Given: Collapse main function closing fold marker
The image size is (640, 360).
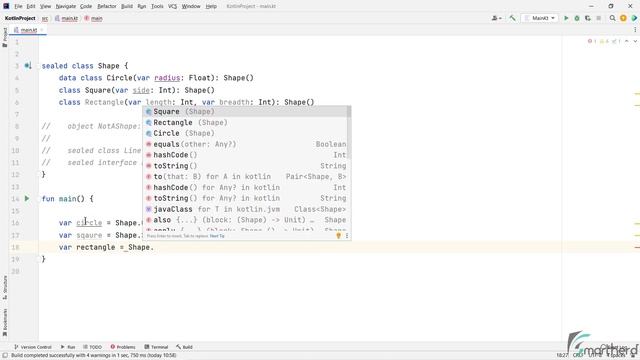Looking at the screenshot, I should click(x=40, y=259).
